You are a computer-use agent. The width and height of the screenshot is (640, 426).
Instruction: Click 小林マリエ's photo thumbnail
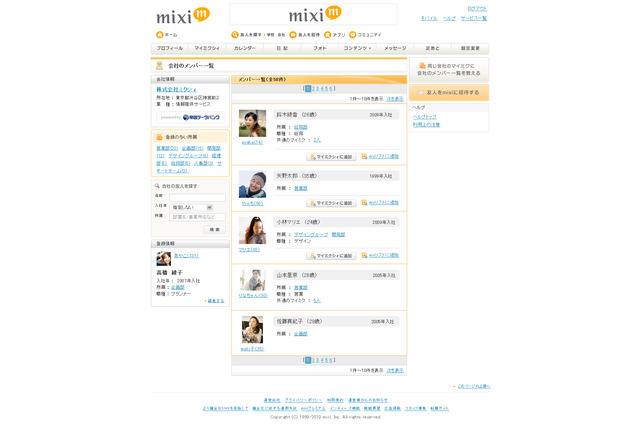coord(252,231)
